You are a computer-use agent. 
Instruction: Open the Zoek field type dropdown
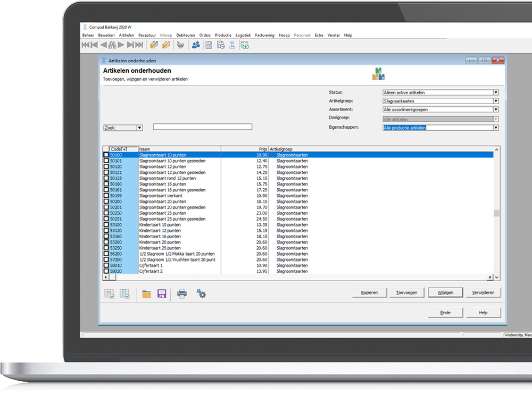(139, 128)
